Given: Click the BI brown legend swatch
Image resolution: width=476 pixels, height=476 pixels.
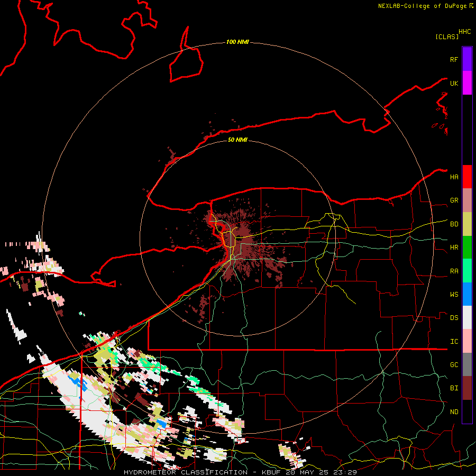Looking at the screenshot, I should pyautogui.click(x=467, y=388).
